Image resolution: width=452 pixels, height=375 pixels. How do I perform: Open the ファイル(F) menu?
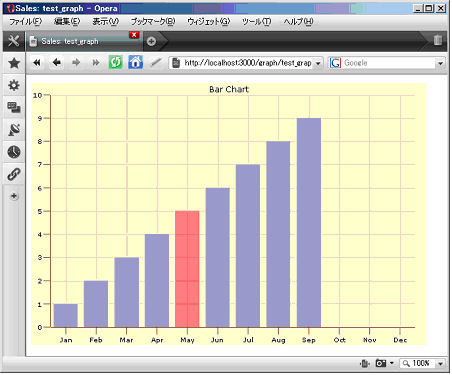pyautogui.click(x=25, y=22)
